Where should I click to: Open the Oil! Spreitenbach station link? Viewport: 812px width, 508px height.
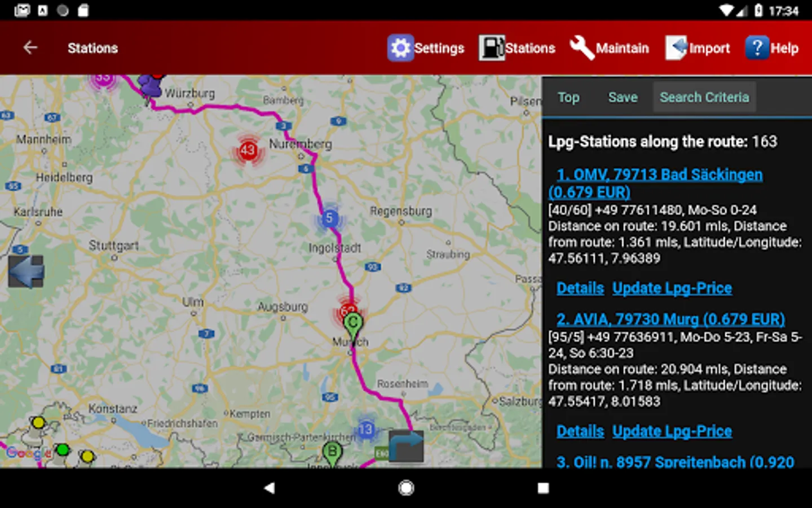(675, 462)
